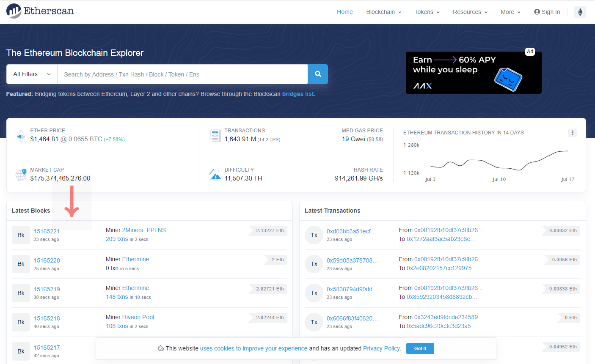Click the Tx icon for 0x5838794d90dd
Image resolution: width=595 pixels, height=364 pixels.
pyautogui.click(x=314, y=293)
